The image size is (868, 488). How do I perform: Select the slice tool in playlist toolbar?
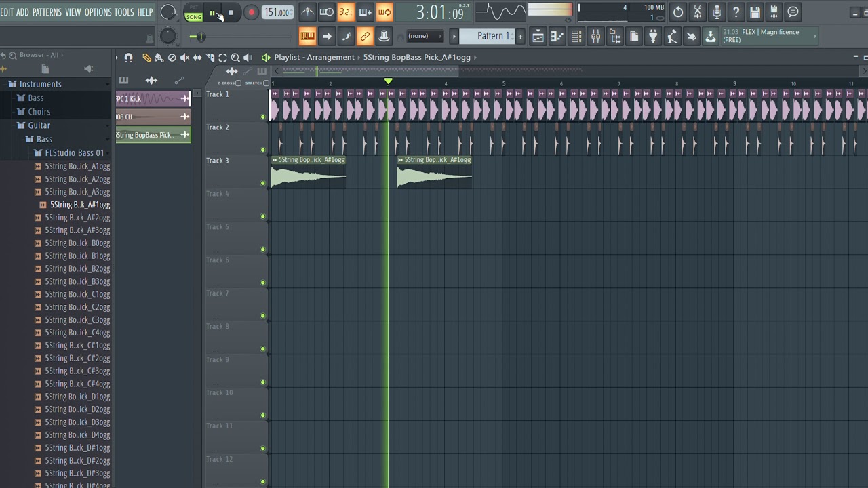210,58
